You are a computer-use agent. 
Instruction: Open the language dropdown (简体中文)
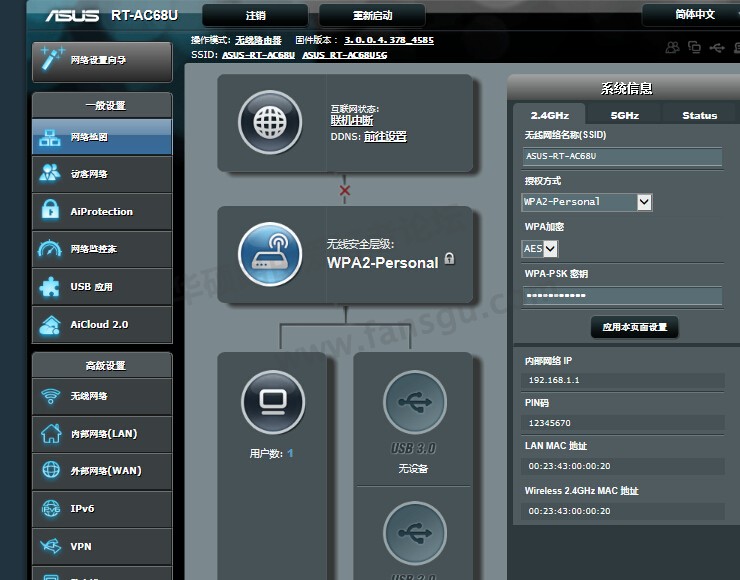click(691, 15)
